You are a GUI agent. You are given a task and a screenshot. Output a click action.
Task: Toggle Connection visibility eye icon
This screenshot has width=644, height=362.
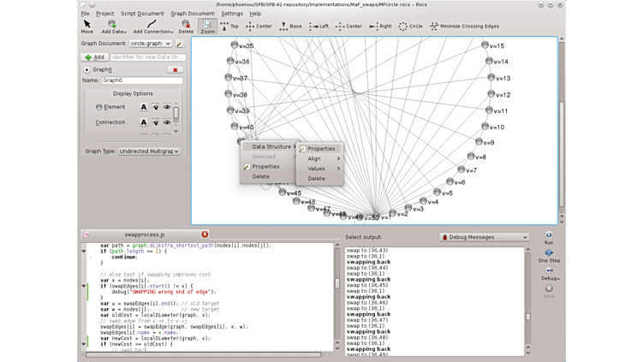coord(167,122)
